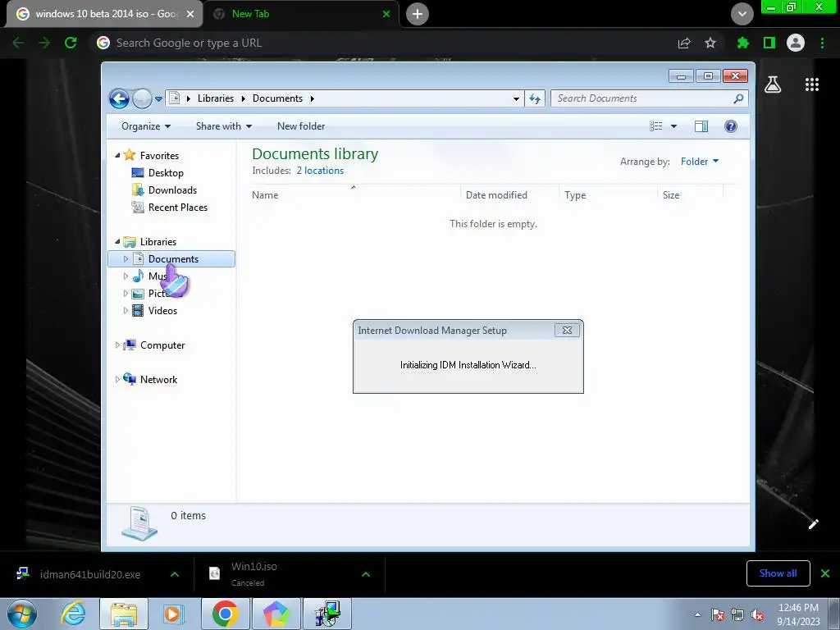Open the address bar history dropdown
840x630 pixels.
[x=516, y=98]
